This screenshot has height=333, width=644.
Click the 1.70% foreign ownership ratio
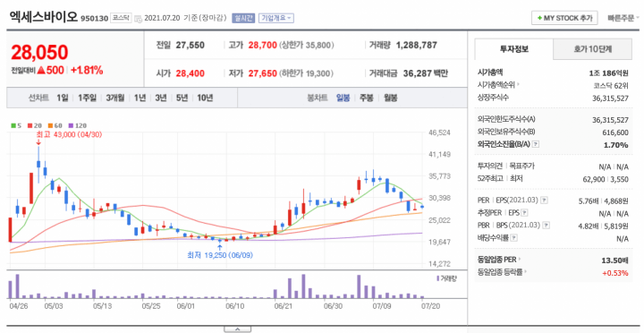tap(615, 145)
